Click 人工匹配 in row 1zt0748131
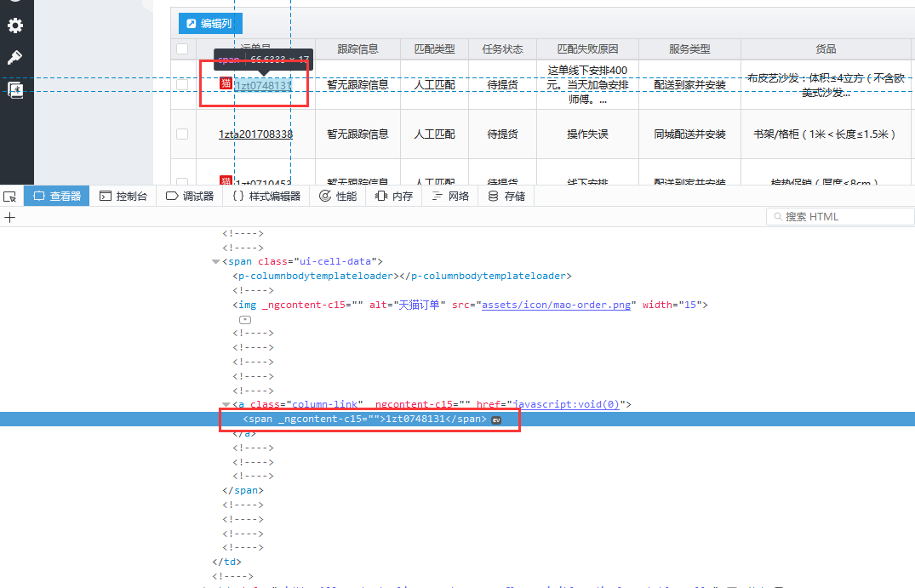Screen dimensions: 915x588 tap(434, 84)
